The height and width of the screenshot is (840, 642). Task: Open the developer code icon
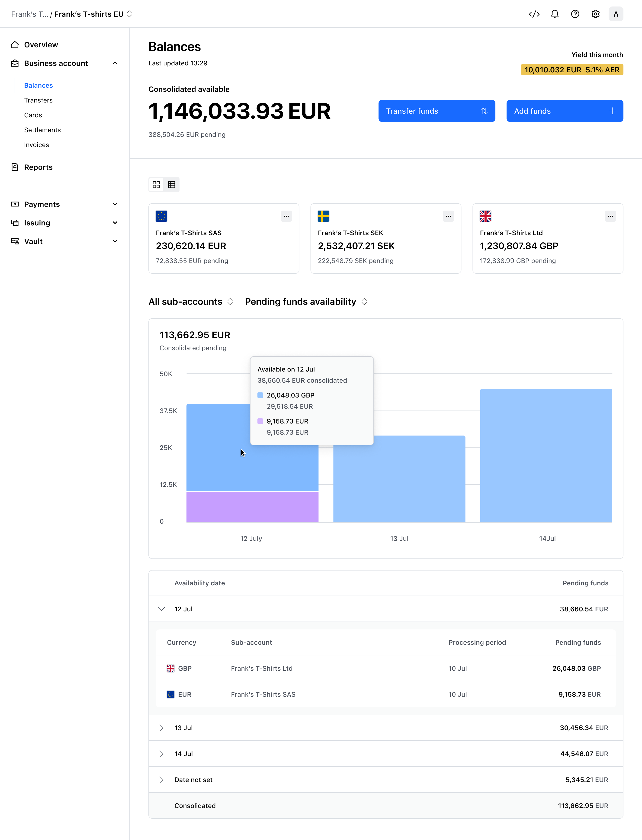click(534, 14)
